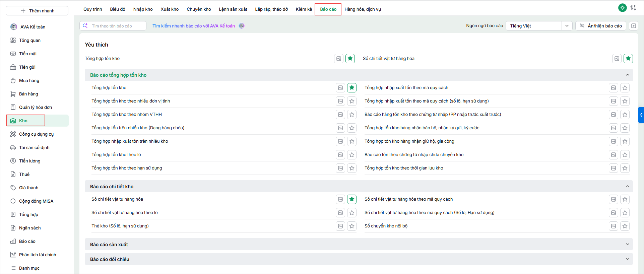This screenshot has height=274, width=644.
Task: Click the Tìm theo tên báo cáo search field
Action: (113, 26)
